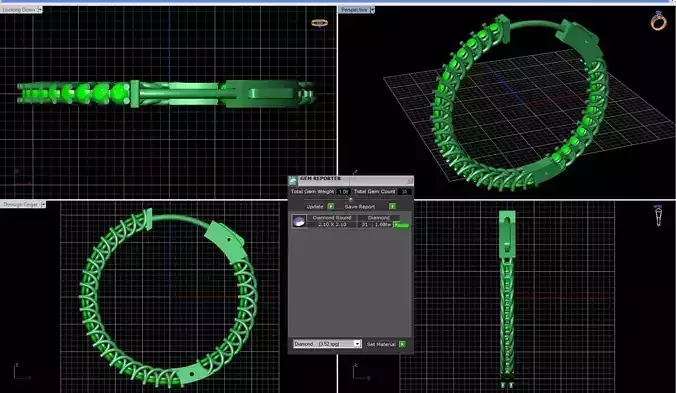Click the ring icon in Perspective viewport
Screen dimensions: 676x393
pos(658,21)
